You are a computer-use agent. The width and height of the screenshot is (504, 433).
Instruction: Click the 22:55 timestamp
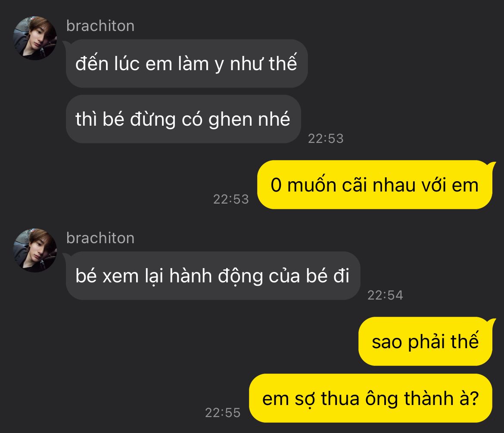point(223,412)
